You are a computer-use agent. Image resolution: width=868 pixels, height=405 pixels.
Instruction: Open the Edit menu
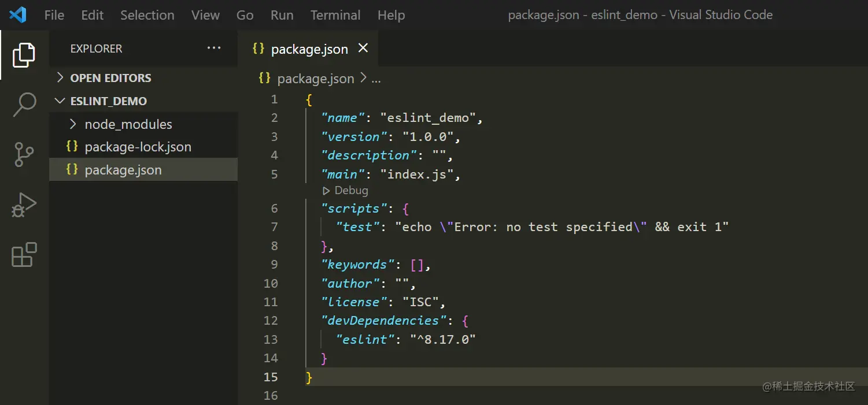93,15
